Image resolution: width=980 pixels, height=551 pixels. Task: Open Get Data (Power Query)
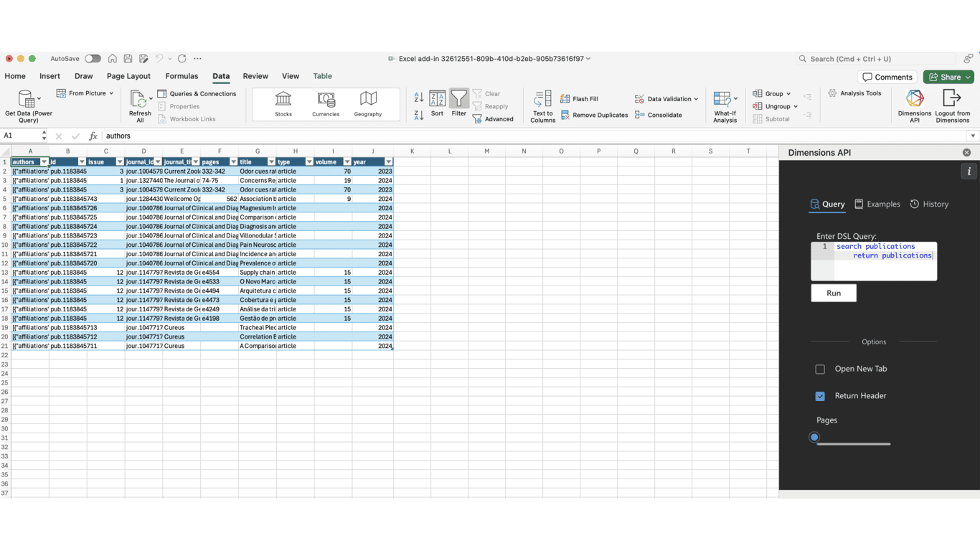[x=28, y=105]
